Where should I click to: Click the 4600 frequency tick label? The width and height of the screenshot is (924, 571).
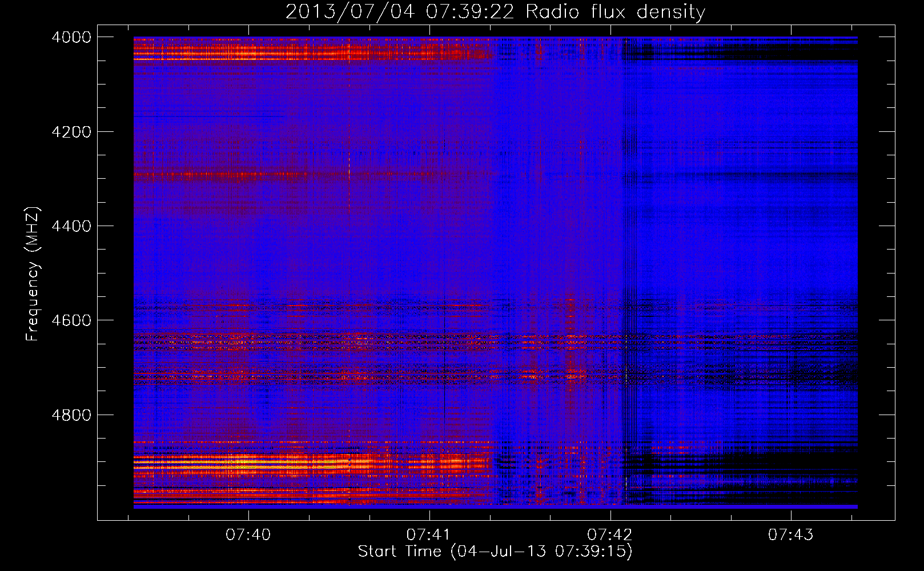click(x=71, y=320)
